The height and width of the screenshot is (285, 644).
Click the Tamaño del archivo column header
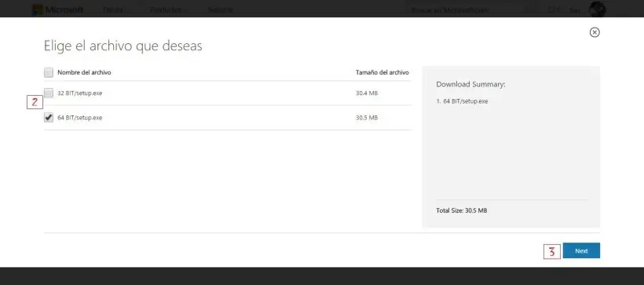pos(382,72)
